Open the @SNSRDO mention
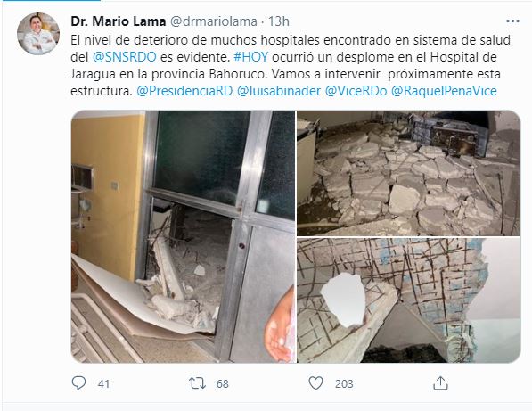532x411 pixels. [125, 57]
